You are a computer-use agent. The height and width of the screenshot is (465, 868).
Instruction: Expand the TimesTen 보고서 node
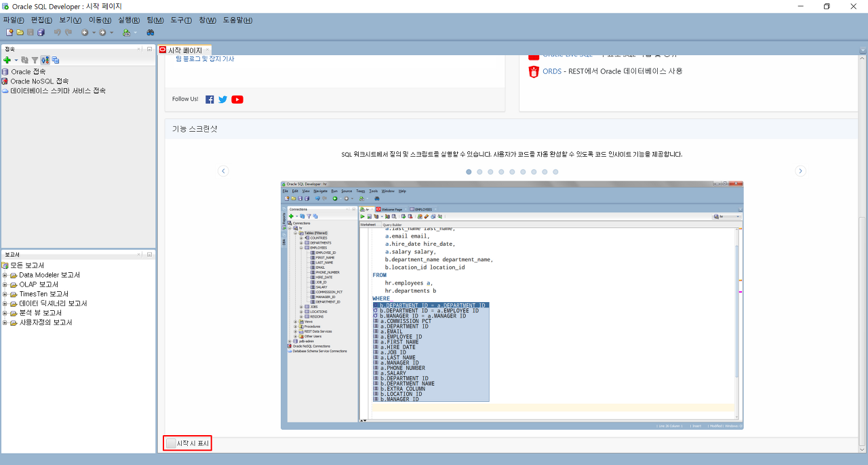5,294
